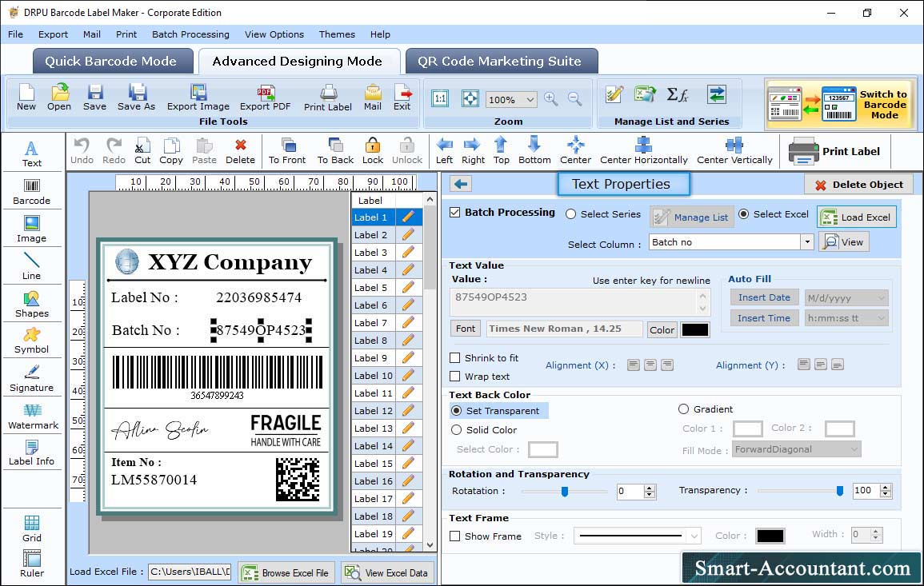
Task: Click the fit-to-window zoom icon
Action: [x=470, y=98]
